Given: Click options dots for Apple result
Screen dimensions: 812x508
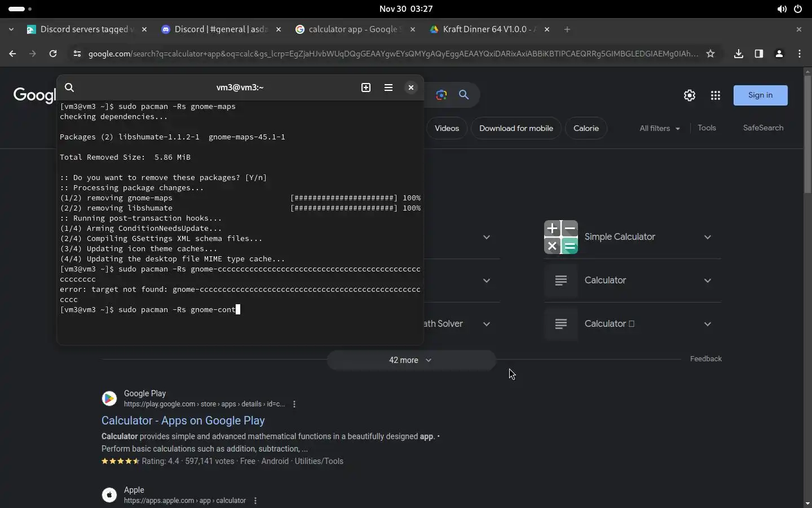Looking at the screenshot, I should click(x=255, y=501).
